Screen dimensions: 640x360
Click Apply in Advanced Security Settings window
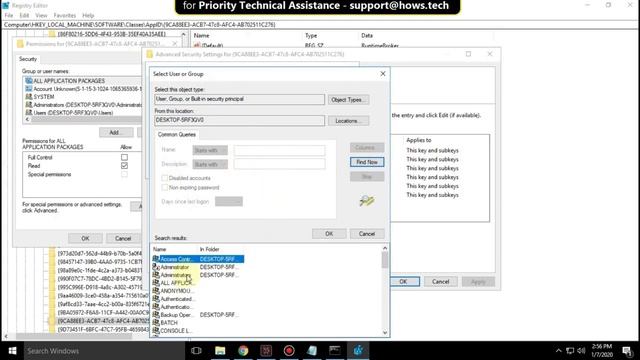coord(478,282)
